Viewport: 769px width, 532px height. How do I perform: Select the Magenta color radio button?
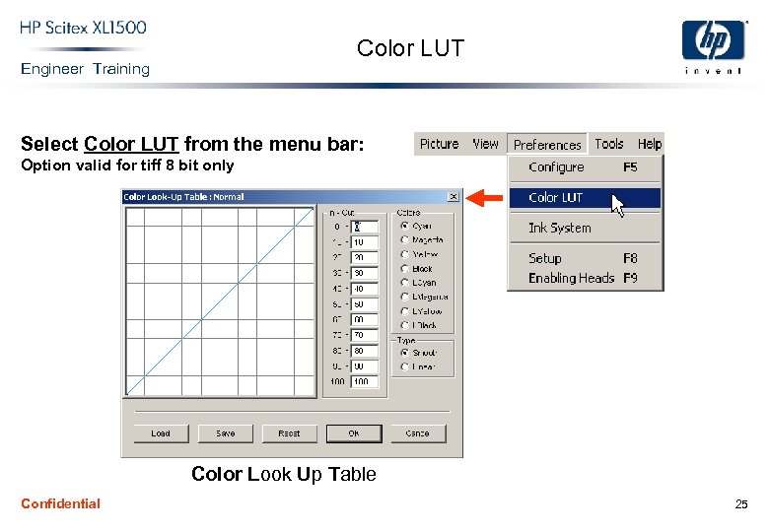pyautogui.click(x=404, y=240)
